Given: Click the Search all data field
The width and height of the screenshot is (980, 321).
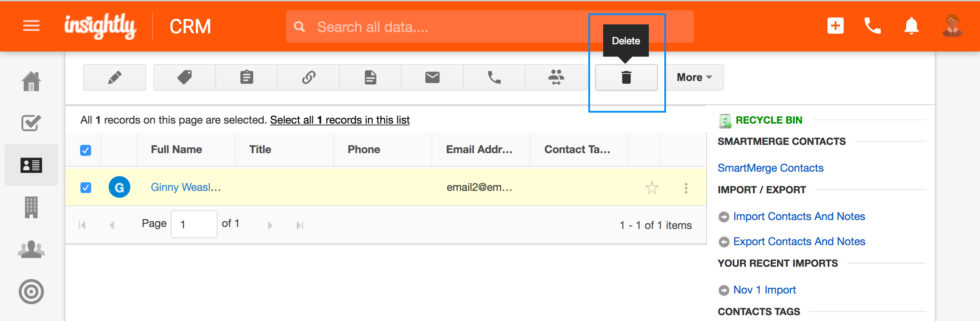Looking at the screenshot, I should pos(490,26).
